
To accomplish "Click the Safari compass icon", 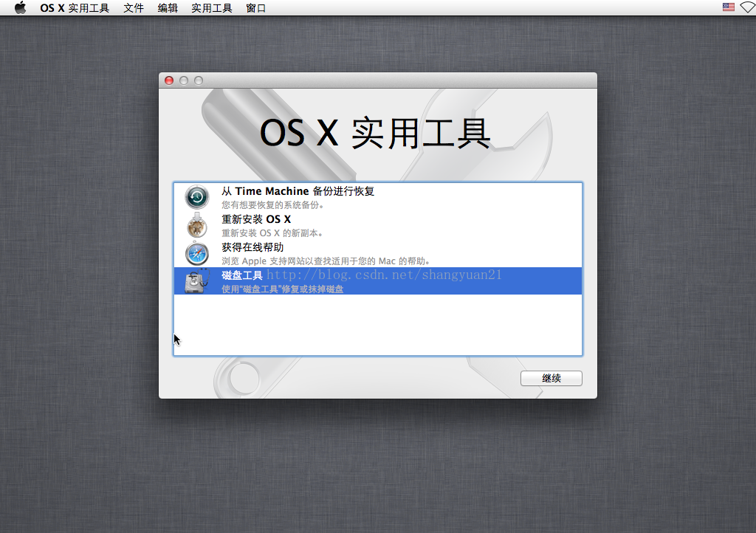I will click(x=196, y=253).
